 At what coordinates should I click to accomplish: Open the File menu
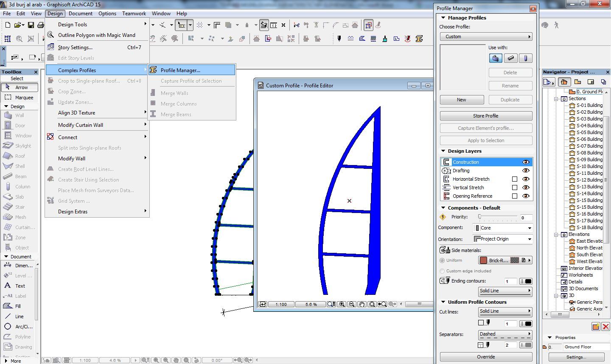click(x=7, y=14)
